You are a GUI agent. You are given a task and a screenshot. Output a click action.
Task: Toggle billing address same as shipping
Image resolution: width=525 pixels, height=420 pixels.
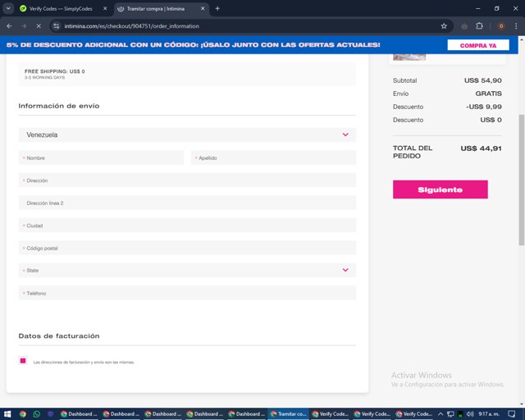tap(23, 361)
